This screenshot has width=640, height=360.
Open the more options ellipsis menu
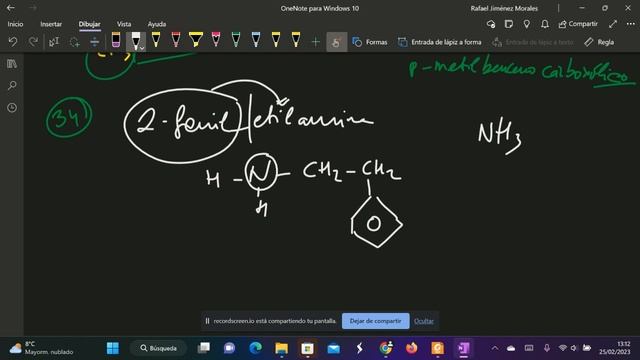(x=630, y=24)
